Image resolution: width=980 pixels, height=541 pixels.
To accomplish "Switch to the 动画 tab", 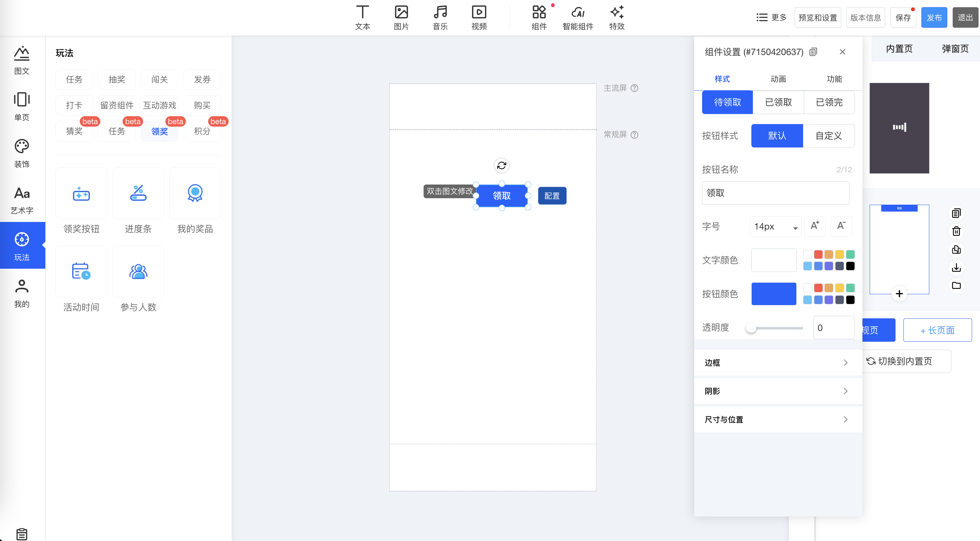I will tap(778, 79).
